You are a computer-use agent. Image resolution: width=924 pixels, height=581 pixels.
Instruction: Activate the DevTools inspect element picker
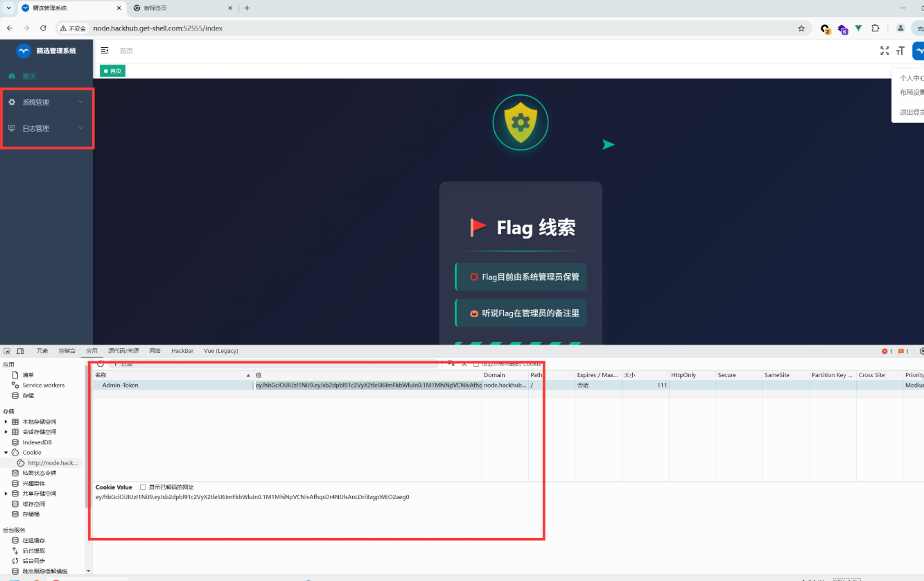coord(7,351)
